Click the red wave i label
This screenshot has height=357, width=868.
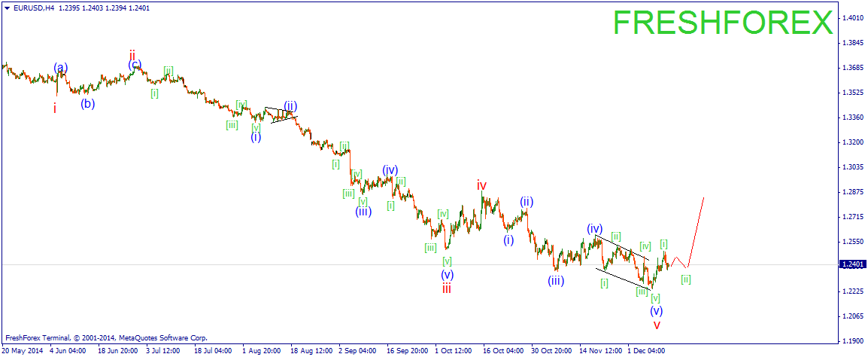(55, 108)
